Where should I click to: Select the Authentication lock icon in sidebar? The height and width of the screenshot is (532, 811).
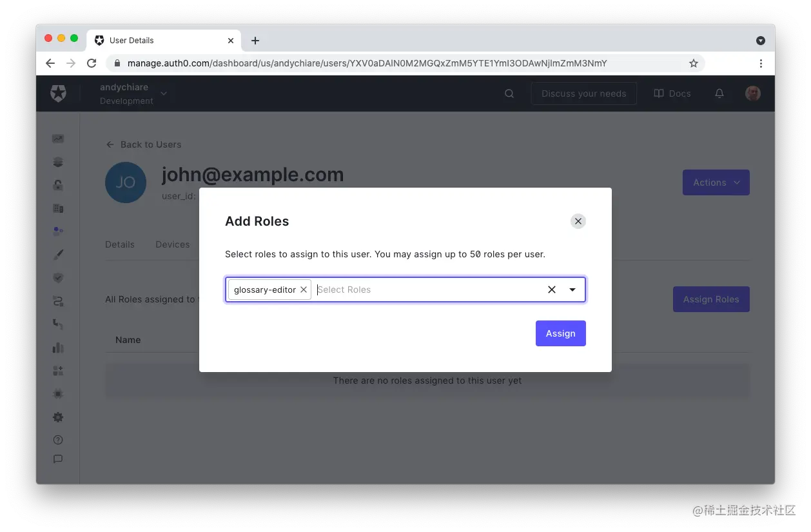pos(58,185)
